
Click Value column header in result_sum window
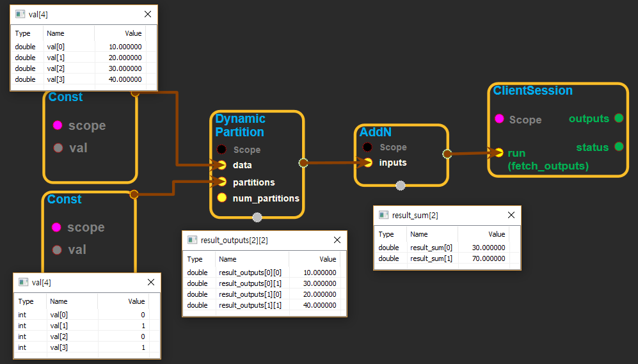point(497,234)
